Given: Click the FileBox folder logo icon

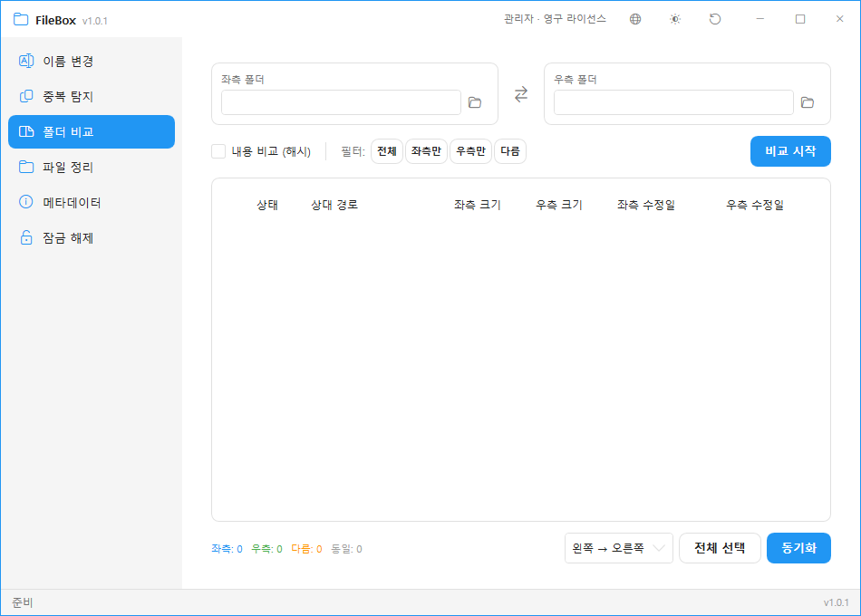Looking at the screenshot, I should point(21,20).
